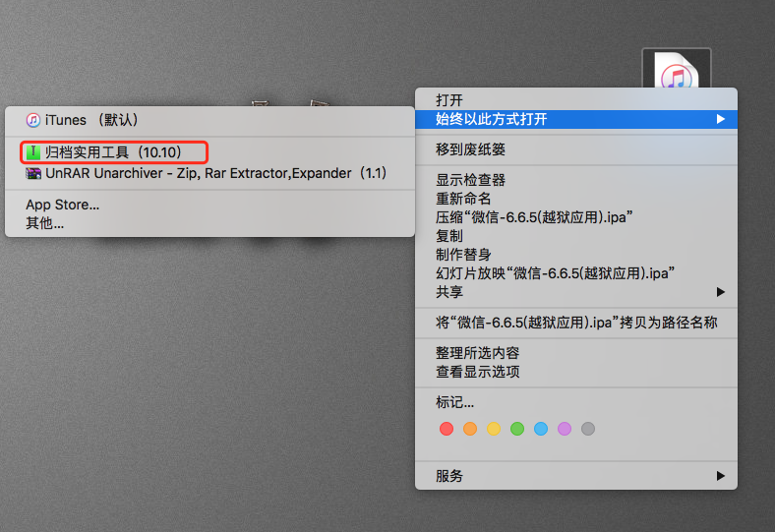Select 其他… to choose another application
Image resolution: width=775 pixels, height=532 pixels.
click(209, 223)
